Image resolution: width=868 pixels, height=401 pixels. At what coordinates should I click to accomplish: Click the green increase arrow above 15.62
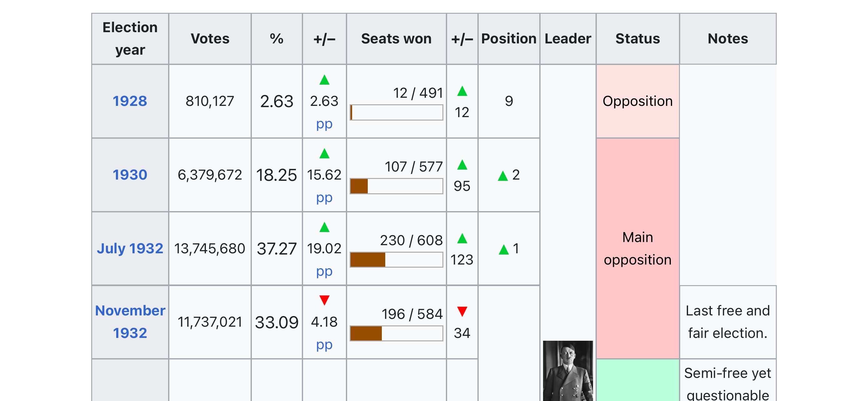tap(324, 154)
